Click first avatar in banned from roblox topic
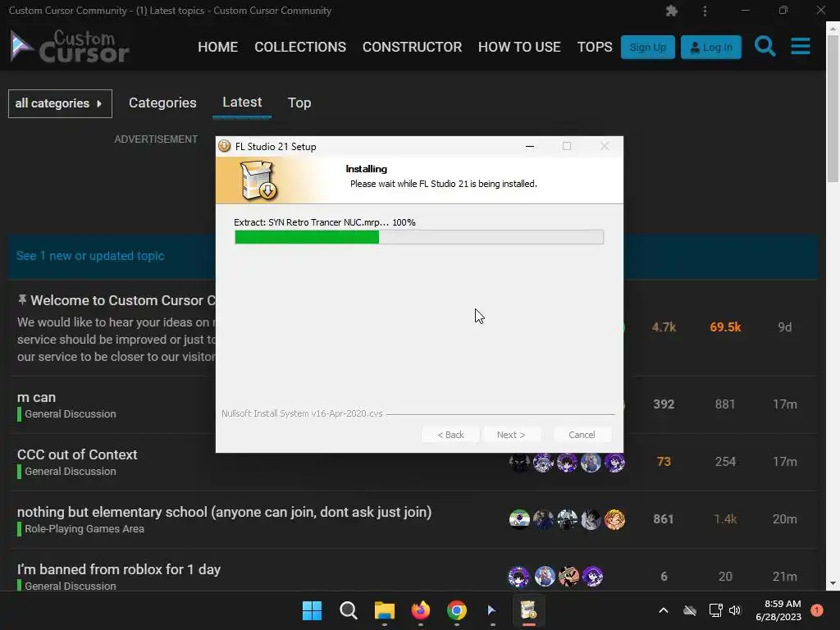Viewport: 840px width, 630px height. [x=518, y=577]
